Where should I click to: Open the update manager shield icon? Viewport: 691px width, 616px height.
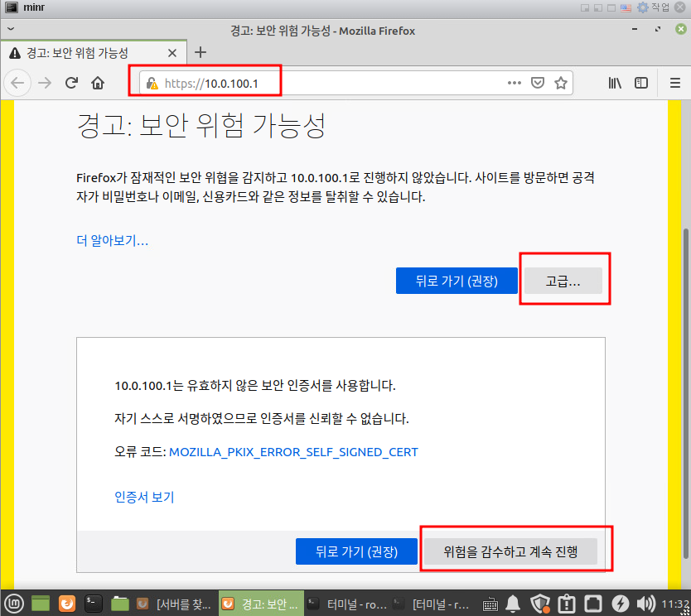[x=540, y=604]
